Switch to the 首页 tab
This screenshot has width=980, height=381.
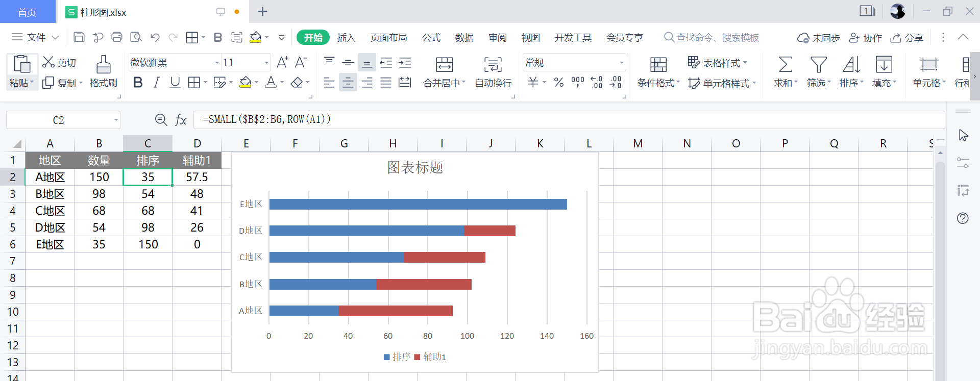pyautogui.click(x=28, y=12)
